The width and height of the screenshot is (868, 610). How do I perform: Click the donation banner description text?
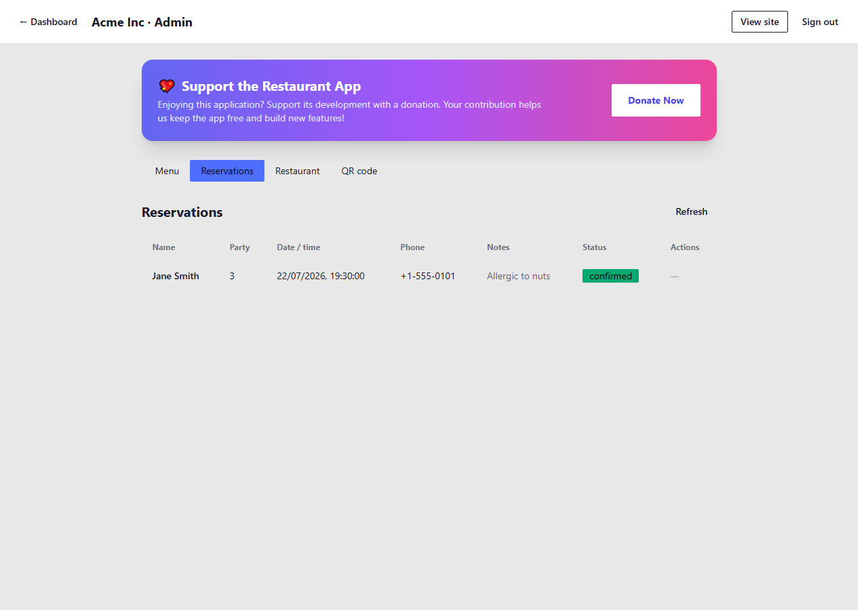point(350,111)
